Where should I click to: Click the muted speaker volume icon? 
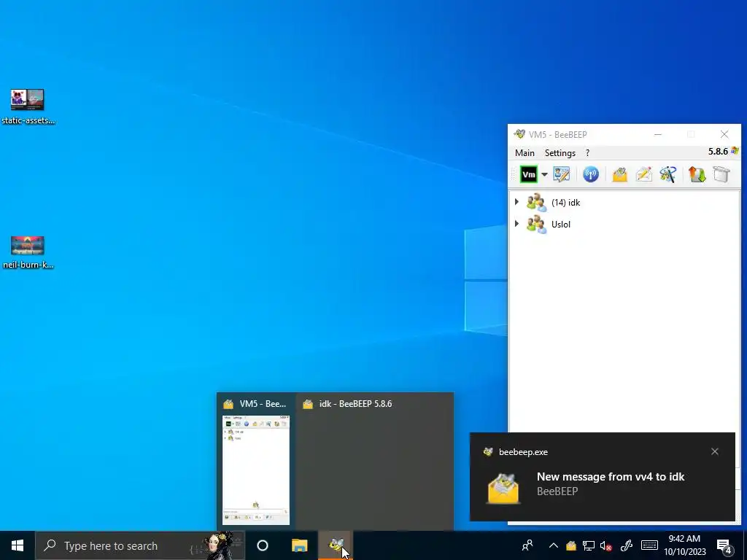(x=605, y=545)
